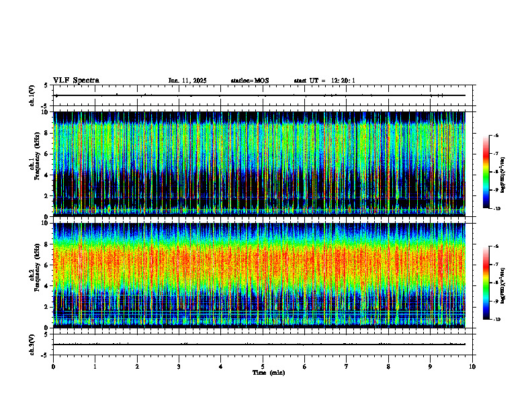Select the ch.1 spectrogram color scale bar
The image size is (532, 411).
[x=486, y=172]
